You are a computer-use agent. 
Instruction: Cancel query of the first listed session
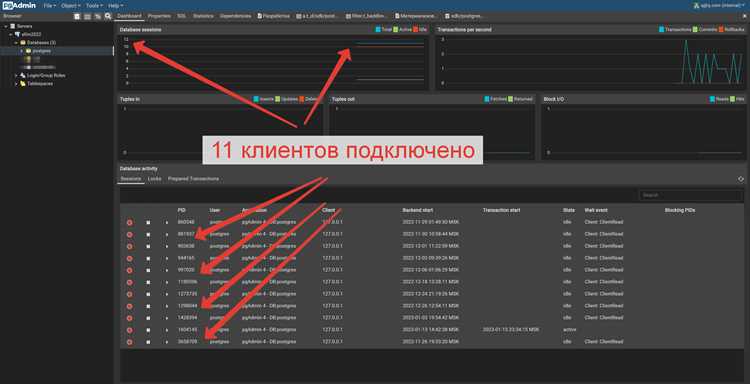pos(148,222)
